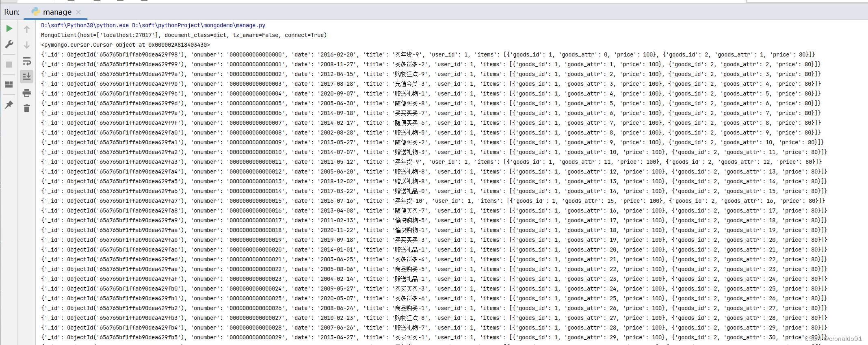Image resolution: width=868 pixels, height=345 pixels.
Task: Toggle scroll to end of output
Action: pos(27,76)
